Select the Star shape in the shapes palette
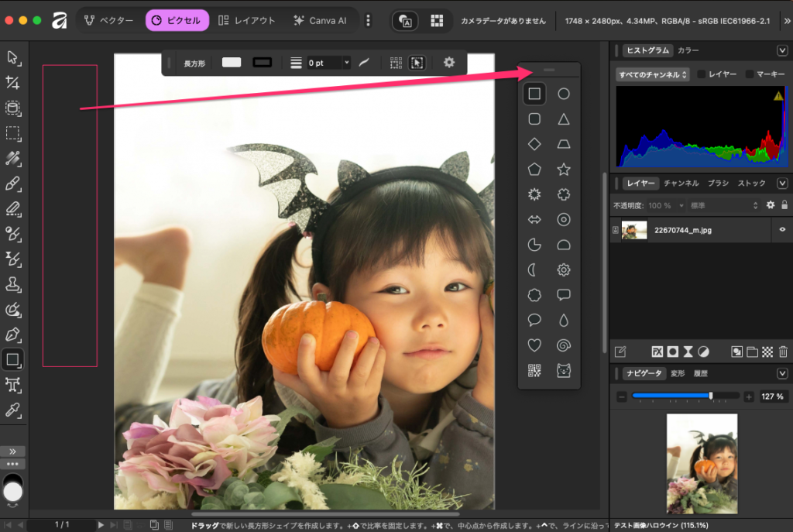 (x=564, y=170)
